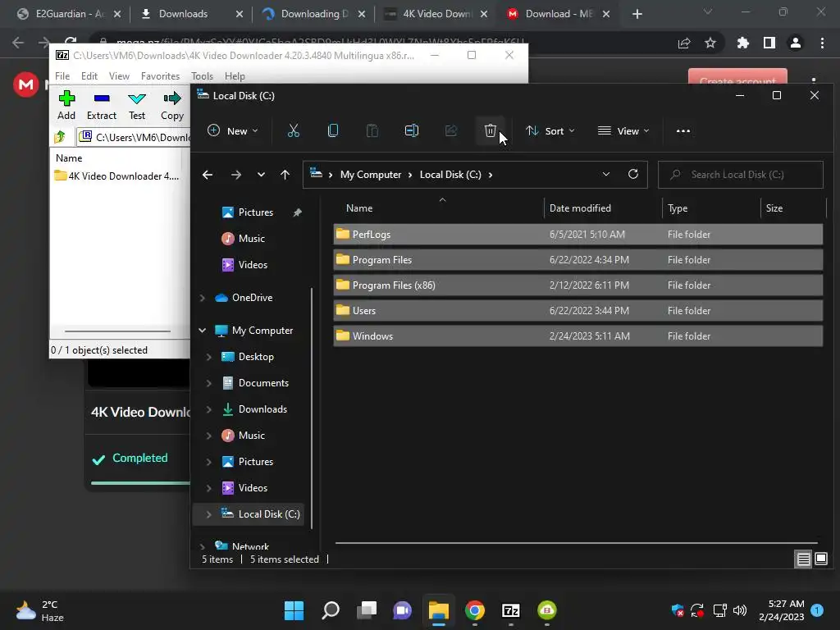Open 7-Zip from the taskbar
This screenshot has width=840, height=630.
[510, 610]
